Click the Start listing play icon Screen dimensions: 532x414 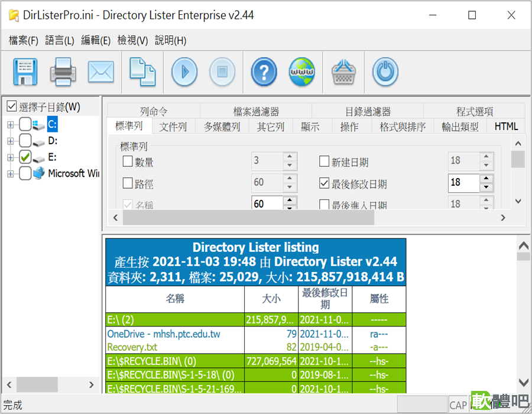coord(184,72)
